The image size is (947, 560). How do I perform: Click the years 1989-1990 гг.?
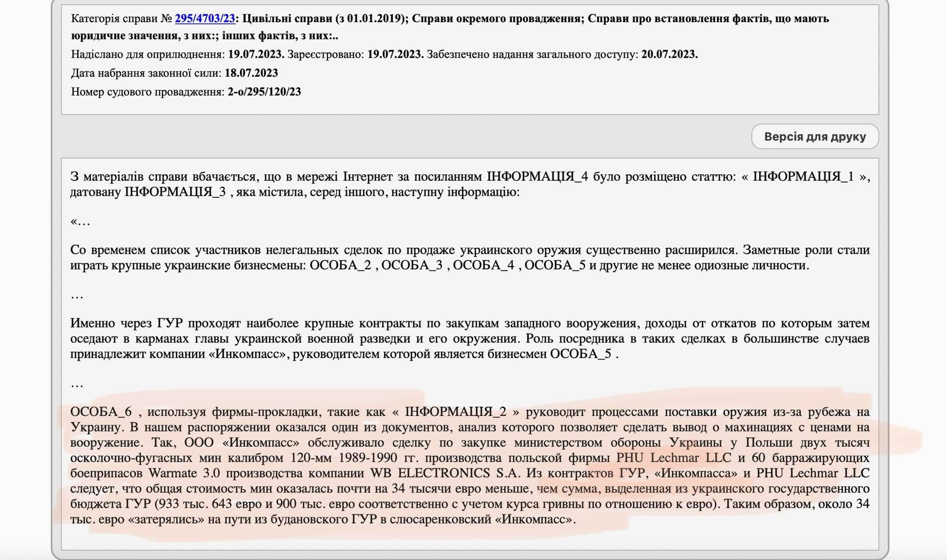(x=378, y=458)
